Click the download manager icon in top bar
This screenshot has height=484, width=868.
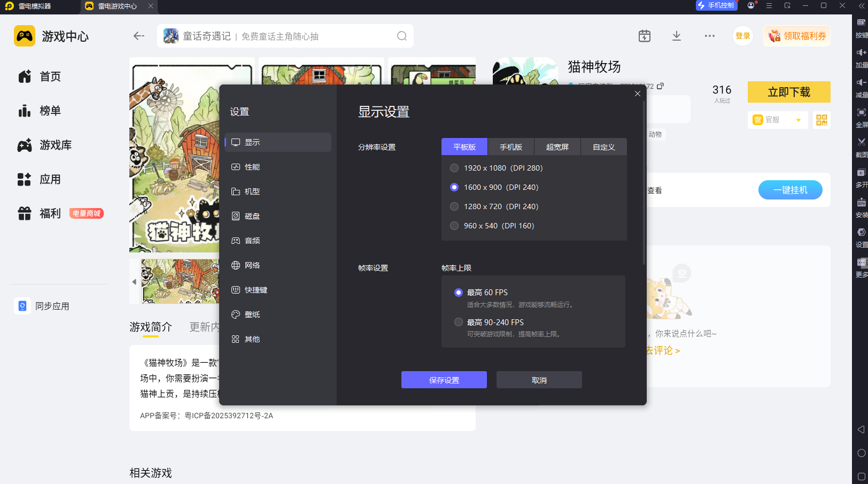[676, 36]
